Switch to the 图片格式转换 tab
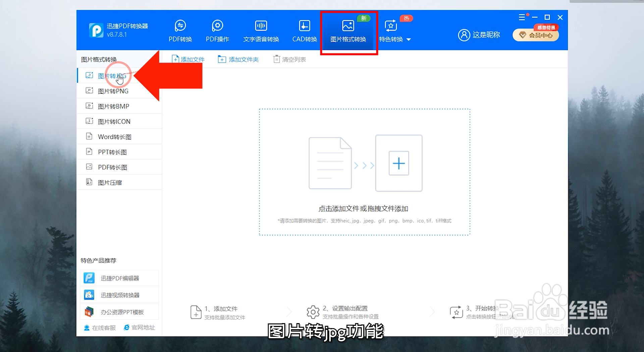This screenshot has height=352, width=644. pyautogui.click(x=348, y=30)
